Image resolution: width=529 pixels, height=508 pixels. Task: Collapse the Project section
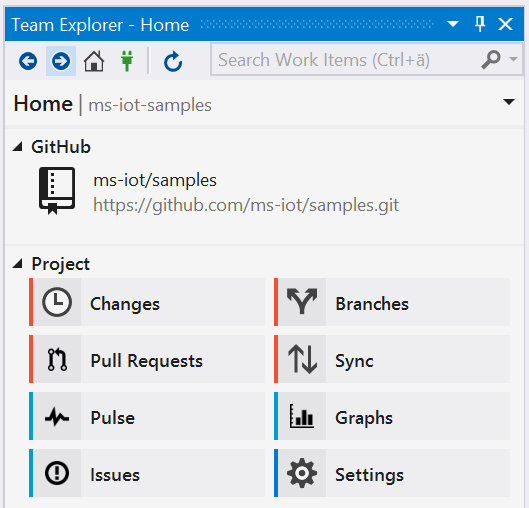coord(17,264)
